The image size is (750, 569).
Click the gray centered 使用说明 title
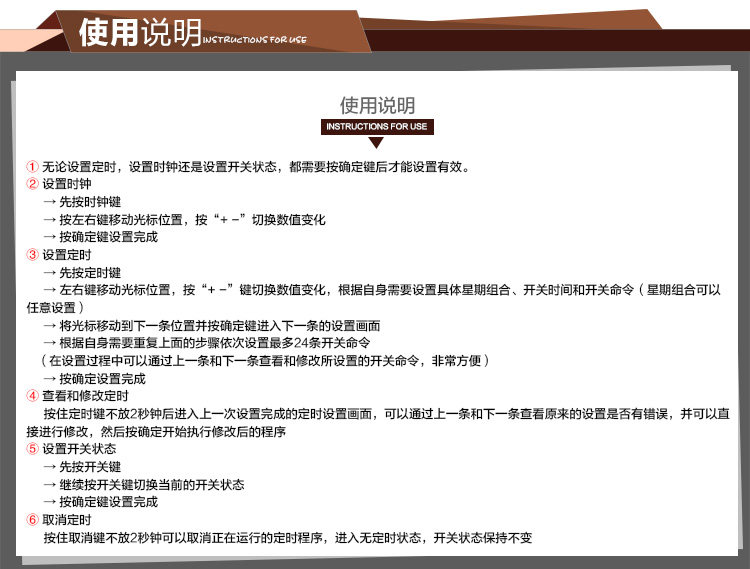[377, 105]
